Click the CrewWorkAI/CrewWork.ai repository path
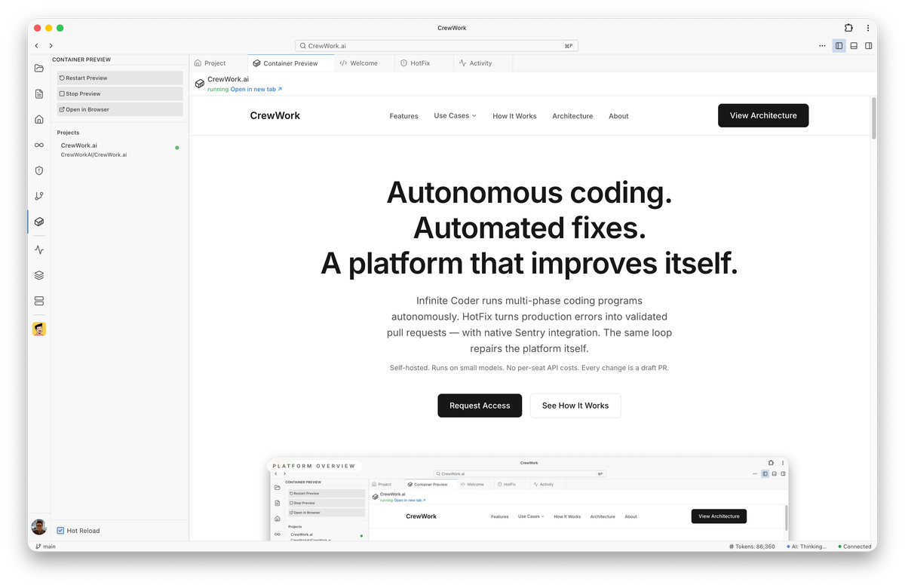The image size is (905, 588). 94,155
